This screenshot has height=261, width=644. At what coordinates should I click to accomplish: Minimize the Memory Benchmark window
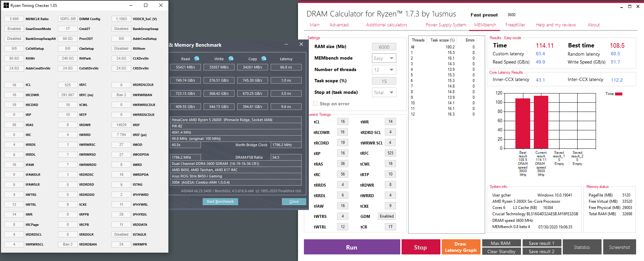tap(286, 44)
